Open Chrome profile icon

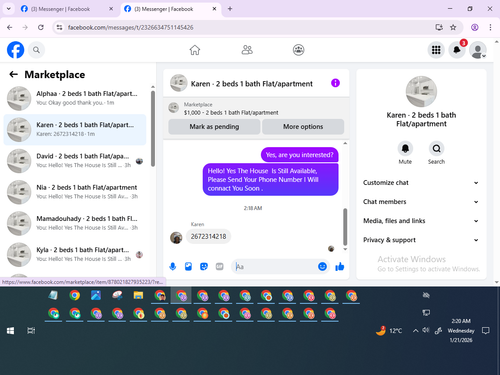click(475, 27)
